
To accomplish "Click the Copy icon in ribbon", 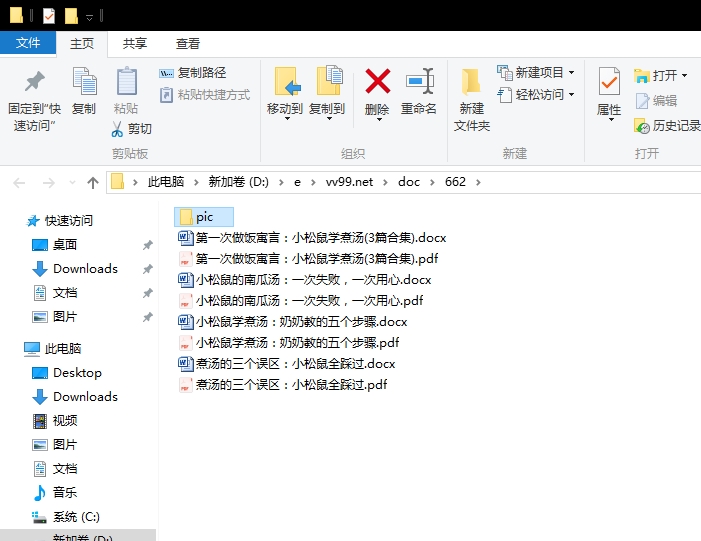I will pyautogui.click(x=84, y=81).
